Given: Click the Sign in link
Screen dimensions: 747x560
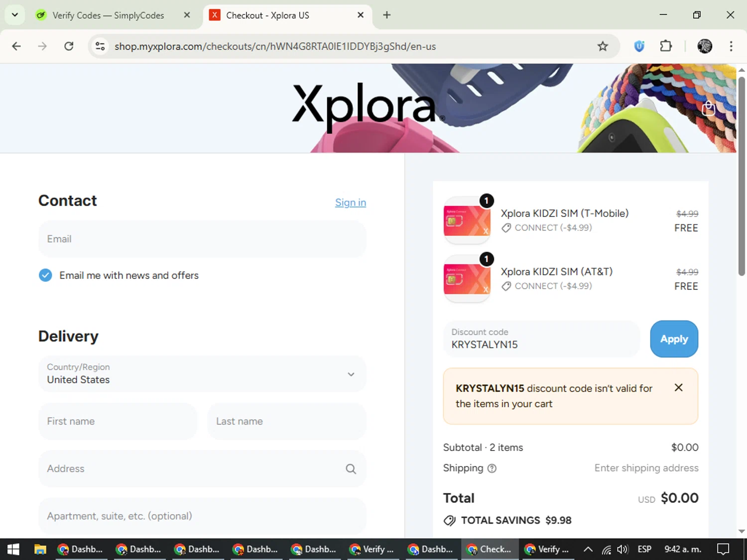Looking at the screenshot, I should 351,203.
